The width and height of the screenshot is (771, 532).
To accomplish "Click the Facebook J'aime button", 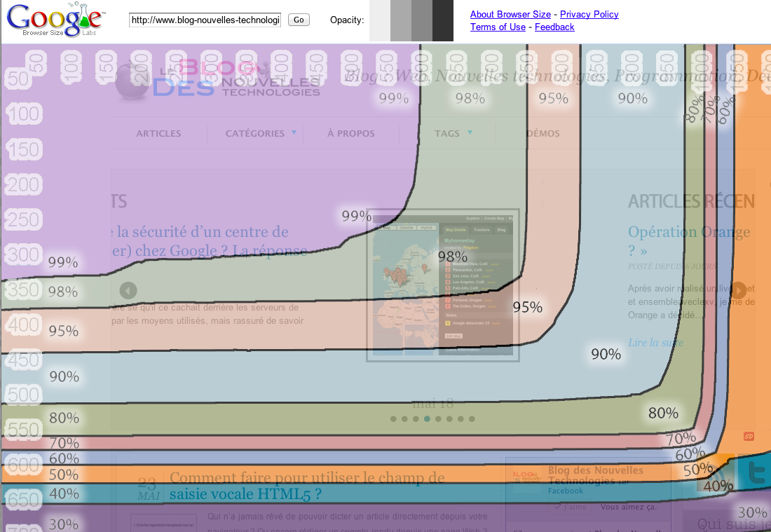I will (570, 507).
